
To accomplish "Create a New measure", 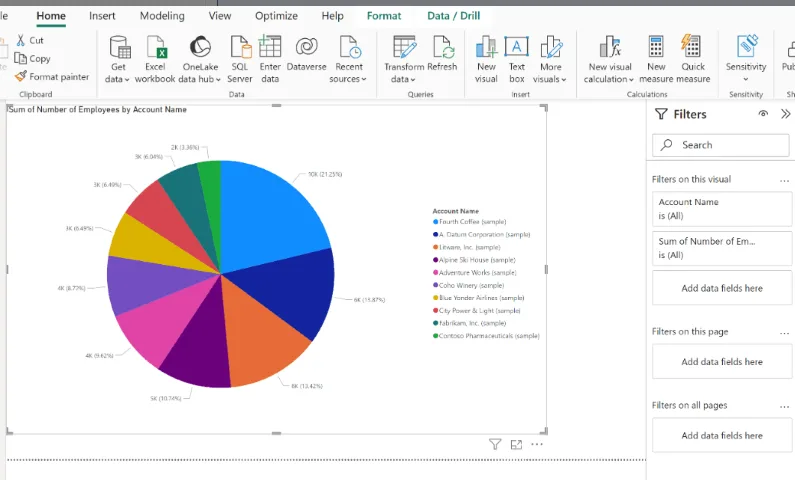I will [x=656, y=59].
